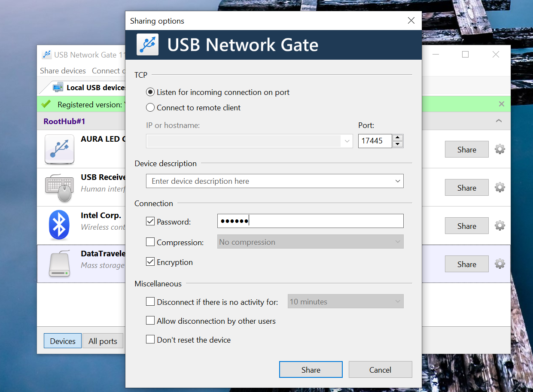Image resolution: width=533 pixels, height=392 pixels.
Task: Dismiss the green registered version banner
Action: pyautogui.click(x=501, y=104)
